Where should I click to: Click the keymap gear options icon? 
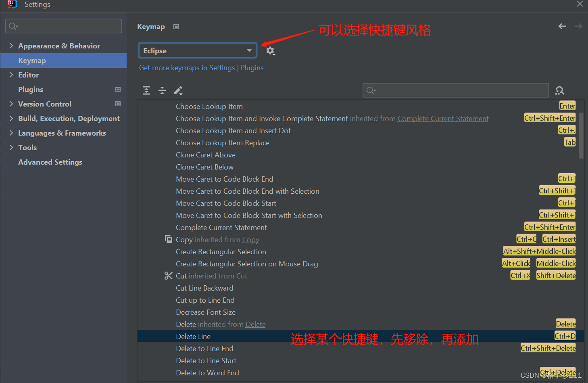(x=271, y=51)
